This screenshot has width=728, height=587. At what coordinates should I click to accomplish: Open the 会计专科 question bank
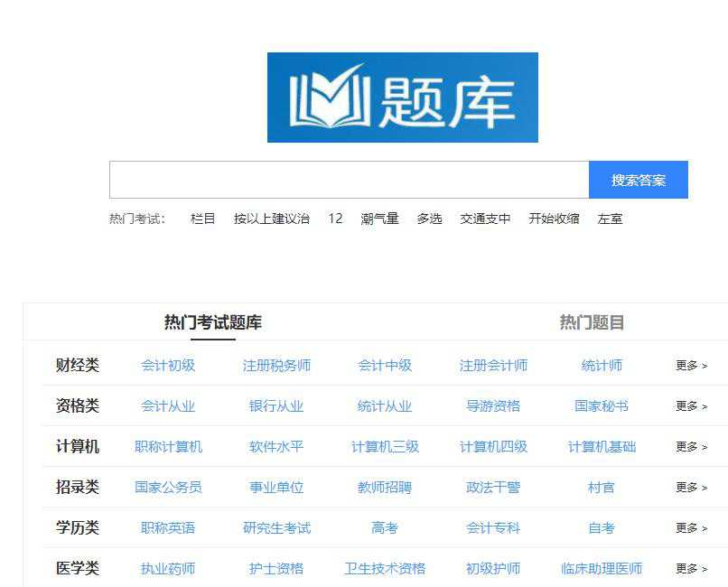493,528
